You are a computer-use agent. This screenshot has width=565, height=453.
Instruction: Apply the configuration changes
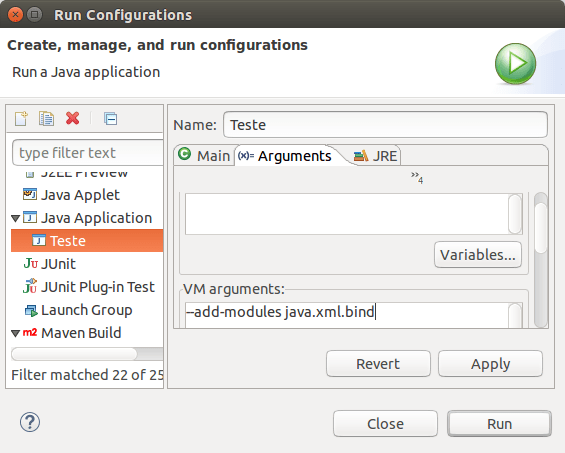tap(490, 364)
